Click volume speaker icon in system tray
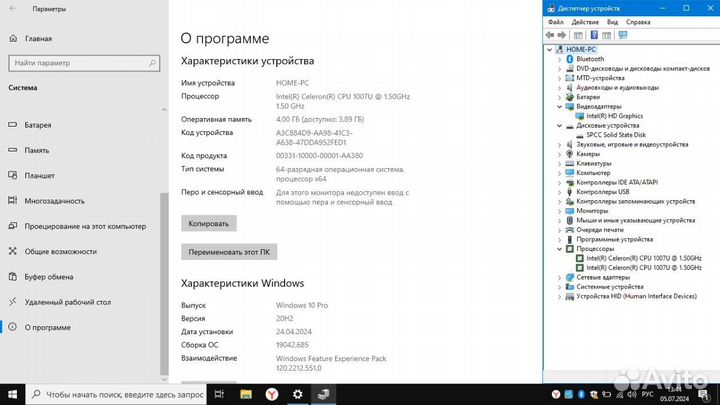The image size is (720, 405). click(x=632, y=394)
